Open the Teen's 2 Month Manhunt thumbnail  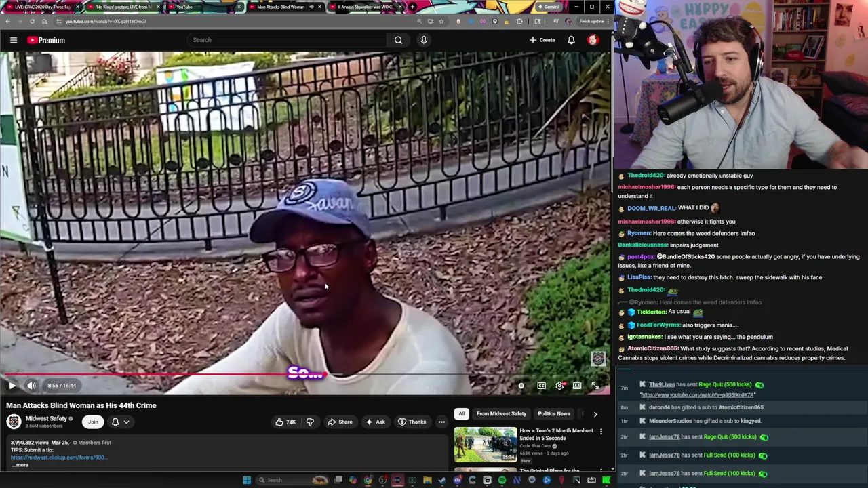(486, 445)
